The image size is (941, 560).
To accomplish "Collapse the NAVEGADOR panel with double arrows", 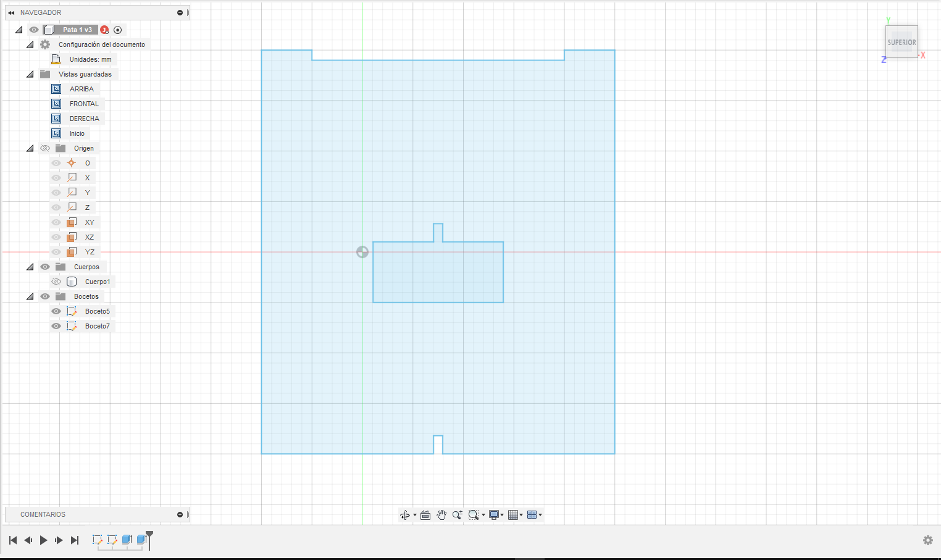I will (x=11, y=12).
